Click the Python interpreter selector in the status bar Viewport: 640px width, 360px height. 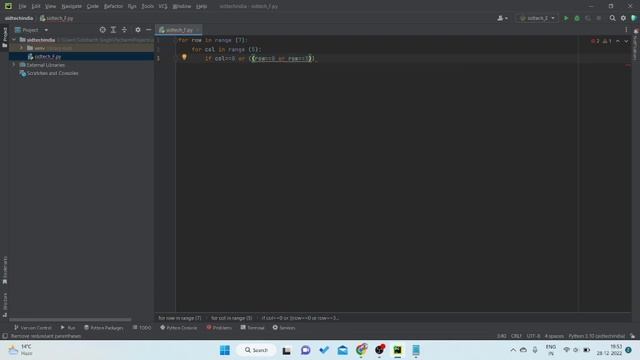[596, 336]
